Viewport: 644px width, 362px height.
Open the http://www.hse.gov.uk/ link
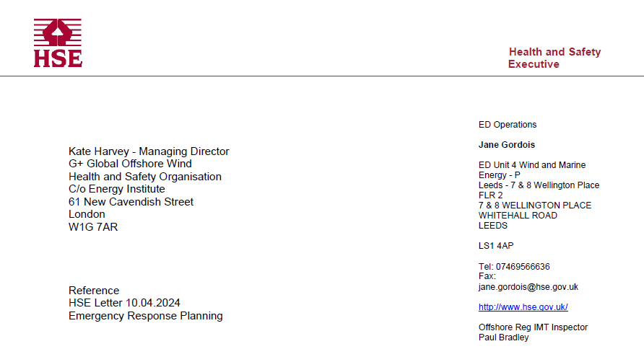coord(523,307)
